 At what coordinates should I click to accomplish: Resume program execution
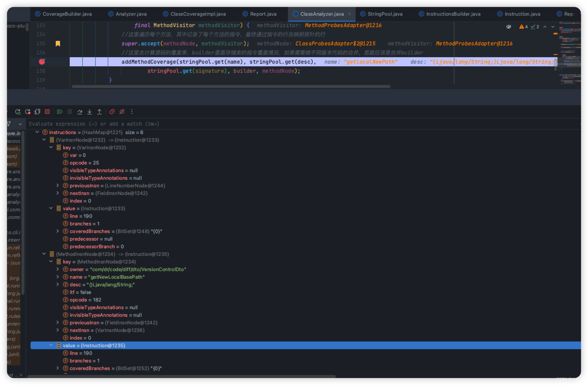click(x=60, y=112)
